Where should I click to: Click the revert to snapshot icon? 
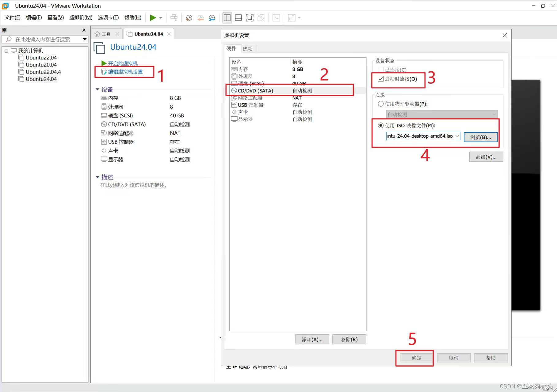(200, 18)
